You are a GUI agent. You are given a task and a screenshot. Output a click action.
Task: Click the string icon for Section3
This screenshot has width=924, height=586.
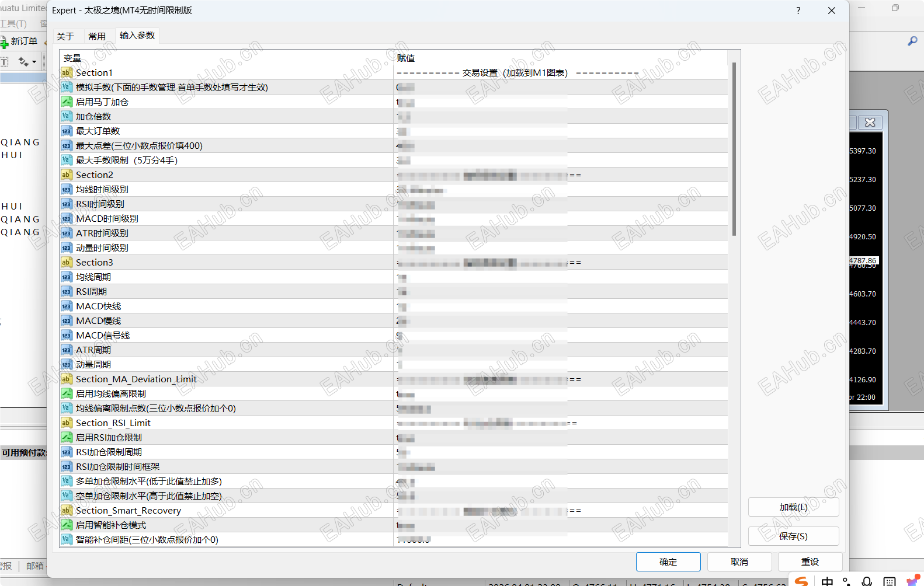[x=66, y=262]
